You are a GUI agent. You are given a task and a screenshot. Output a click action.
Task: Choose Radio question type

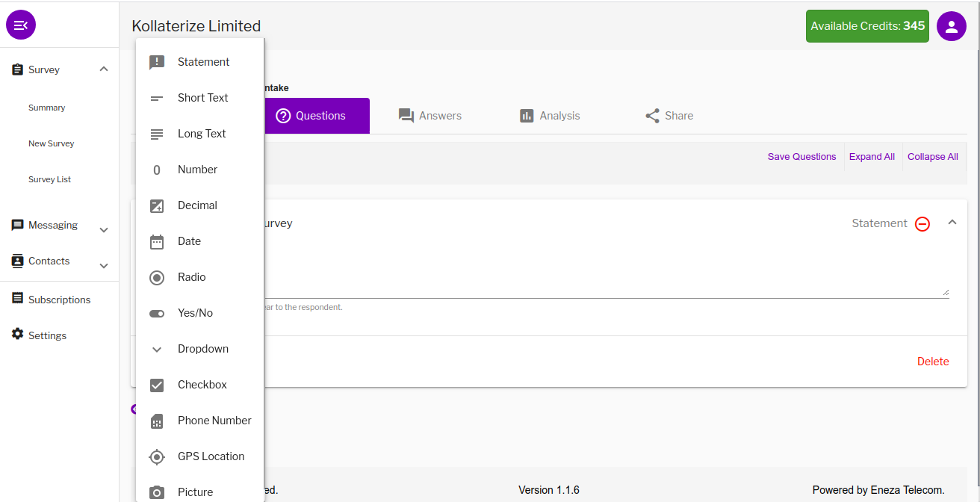(x=199, y=277)
